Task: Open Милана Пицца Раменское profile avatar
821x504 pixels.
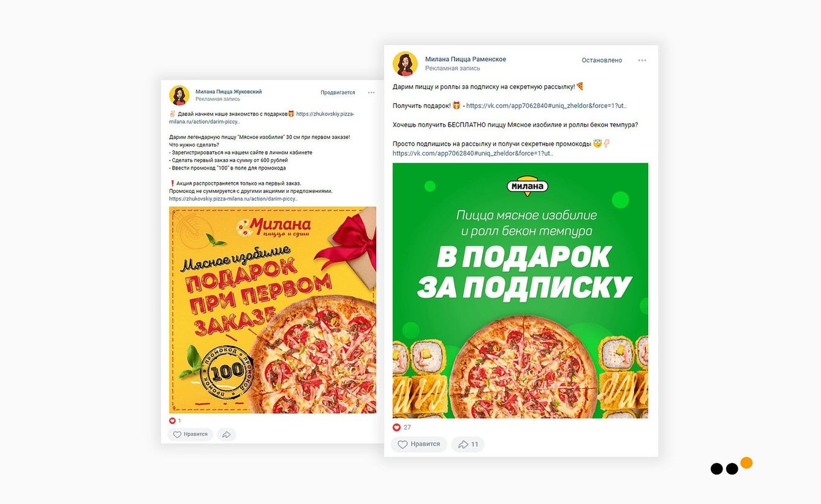Action: coord(405,64)
